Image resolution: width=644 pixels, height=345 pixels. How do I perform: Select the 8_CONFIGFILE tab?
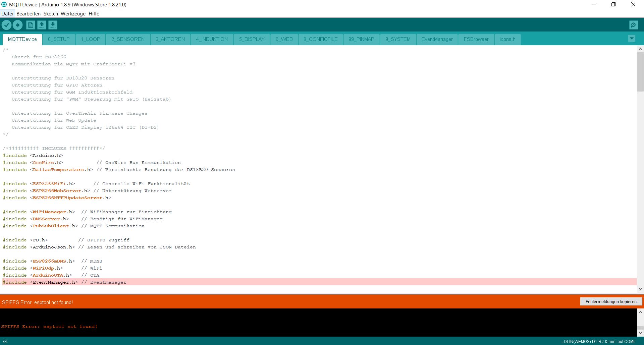pyautogui.click(x=320, y=39)
